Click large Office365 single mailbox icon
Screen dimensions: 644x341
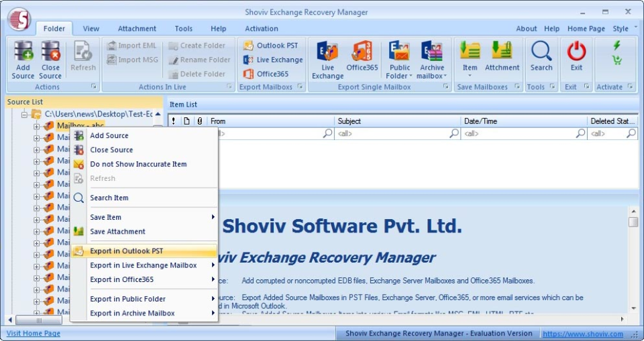[x=362, y=56]
